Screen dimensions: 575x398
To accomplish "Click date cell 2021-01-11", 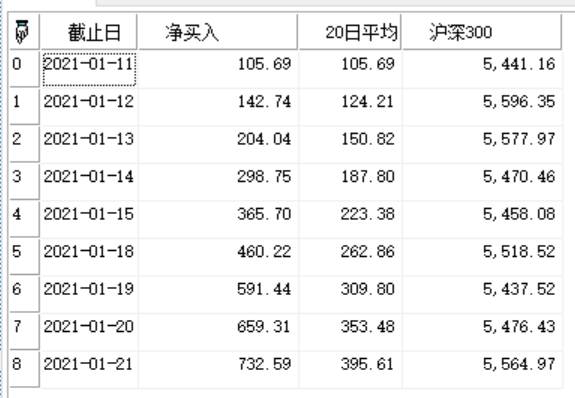I will (x=89, y=69).
